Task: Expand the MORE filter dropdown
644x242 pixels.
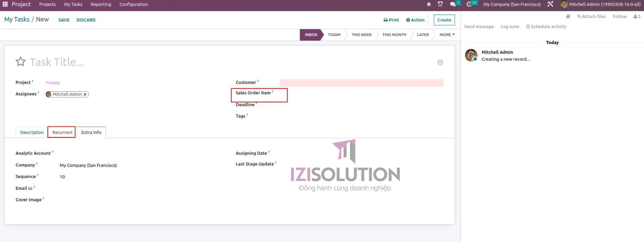Action: coord(446,35)
